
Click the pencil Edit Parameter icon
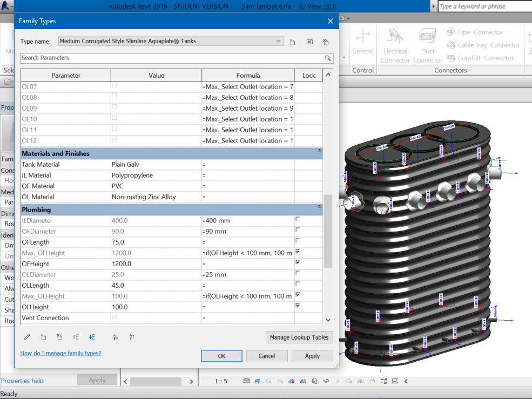pyautogui.click(x=27, y=337)
